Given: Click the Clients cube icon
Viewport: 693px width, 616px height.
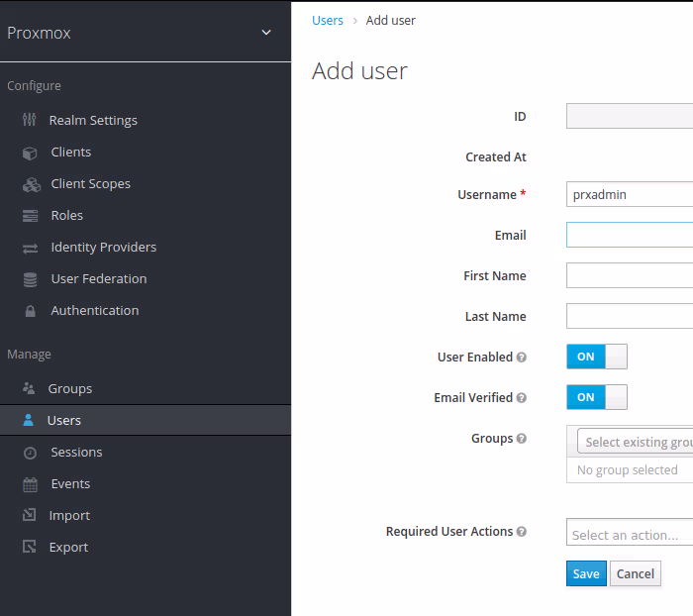Looking at the screenshot, I should [30, 153].
